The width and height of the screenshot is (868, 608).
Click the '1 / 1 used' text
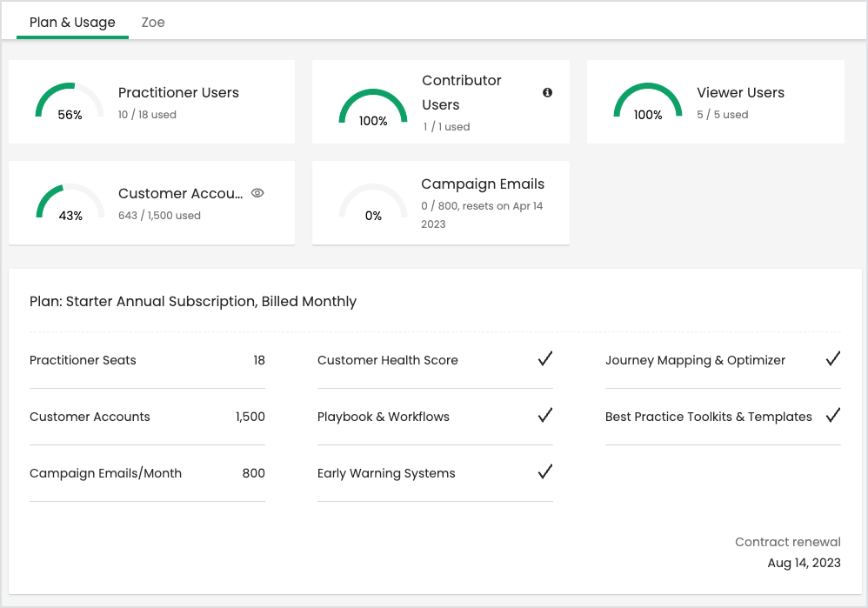point(446,127)
